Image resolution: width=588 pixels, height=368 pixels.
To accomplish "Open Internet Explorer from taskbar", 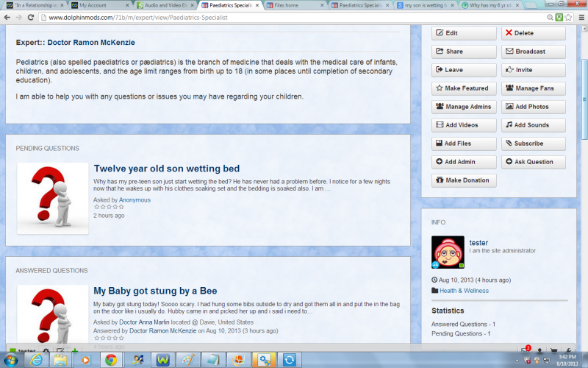I will click(x=36, y=360).
